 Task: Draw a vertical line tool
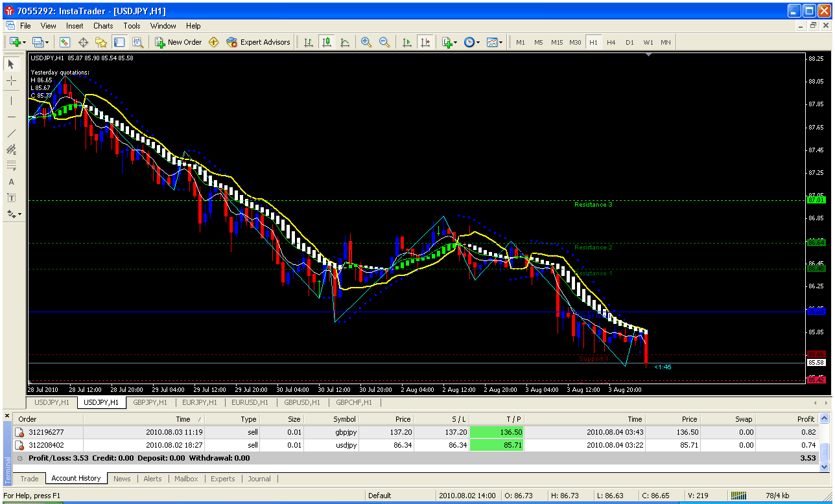[x=11, y=100]
